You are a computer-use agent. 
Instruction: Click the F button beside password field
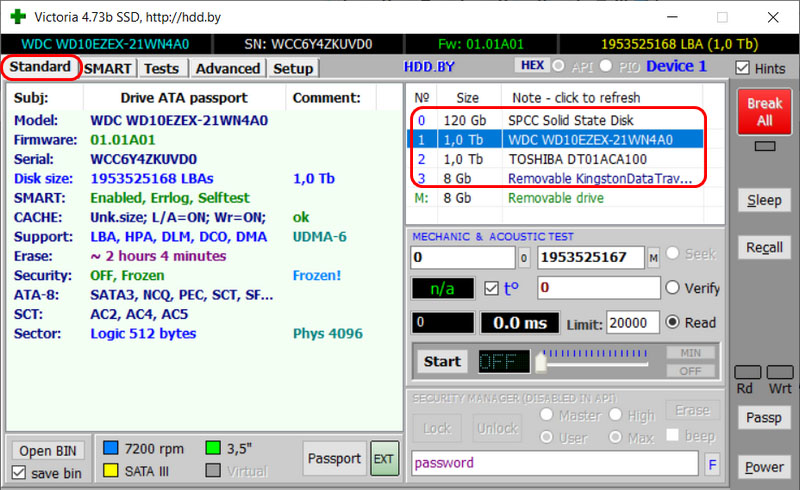[712, 464]
